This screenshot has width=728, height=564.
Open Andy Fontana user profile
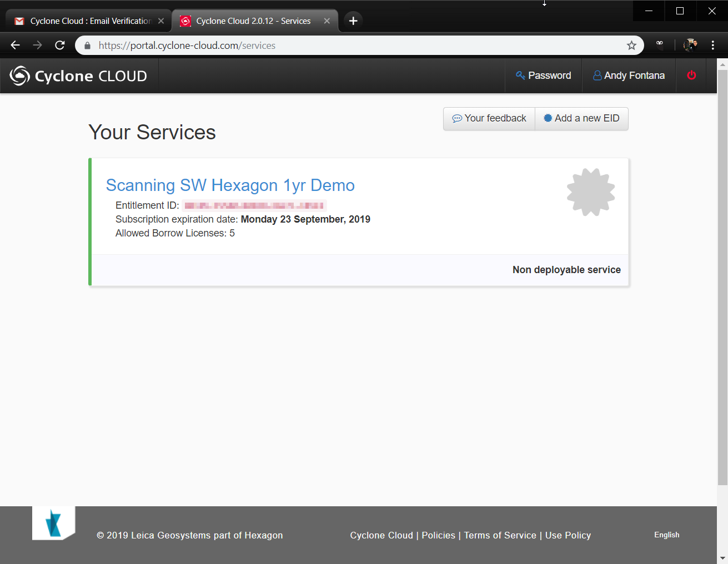629,75
